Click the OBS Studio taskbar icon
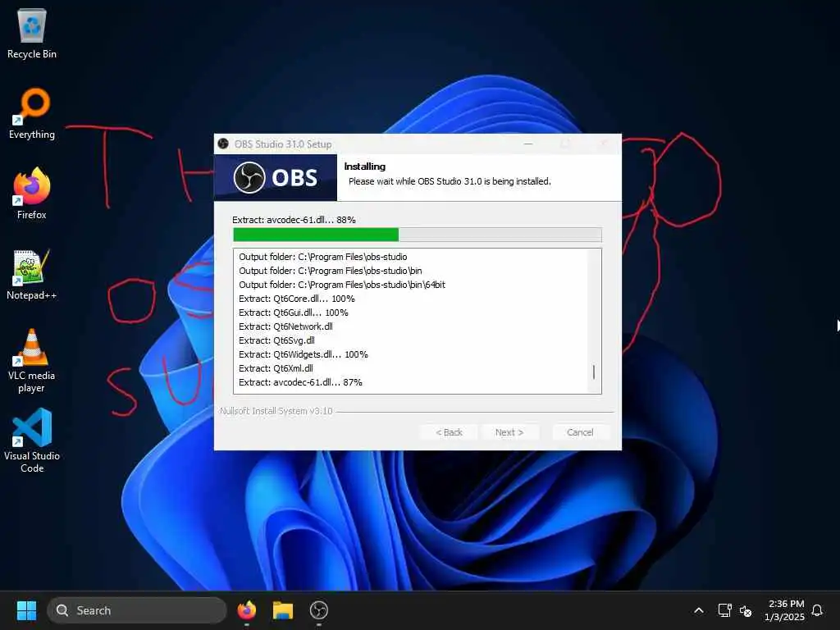 tap(319, 610)
